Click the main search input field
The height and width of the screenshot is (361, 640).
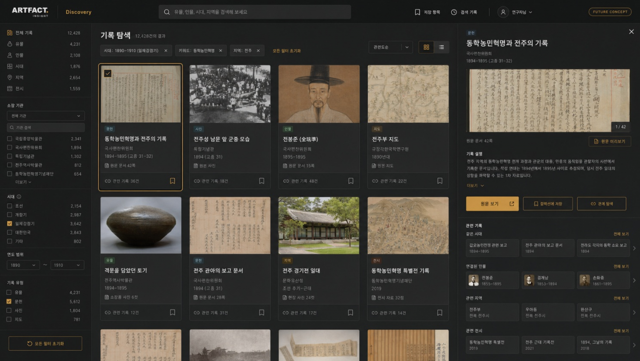click(x=255, y=12)
